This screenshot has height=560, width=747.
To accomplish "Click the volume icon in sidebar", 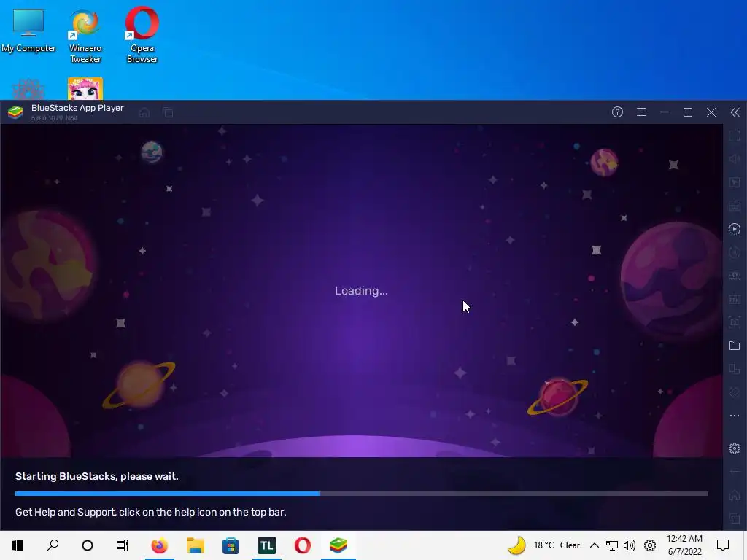I will click(x=735, y=159).
